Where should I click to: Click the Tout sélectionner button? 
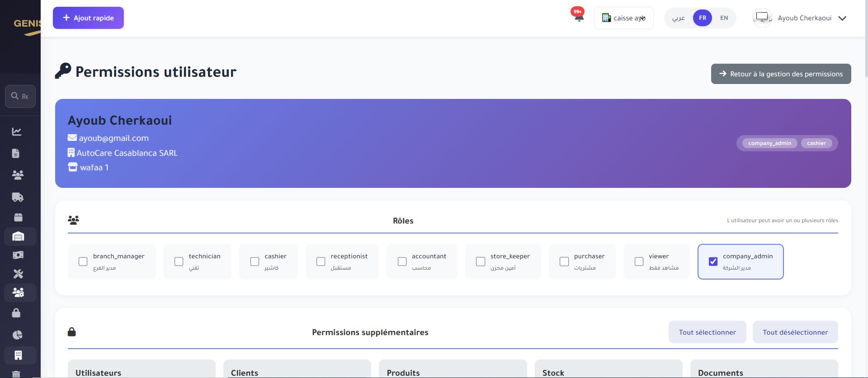click(x=707, y=332)
